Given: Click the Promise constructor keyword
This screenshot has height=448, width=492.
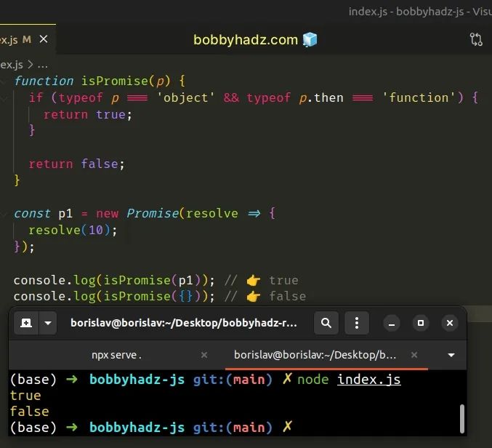Looking at the screenshot, I should pos(153,214).
